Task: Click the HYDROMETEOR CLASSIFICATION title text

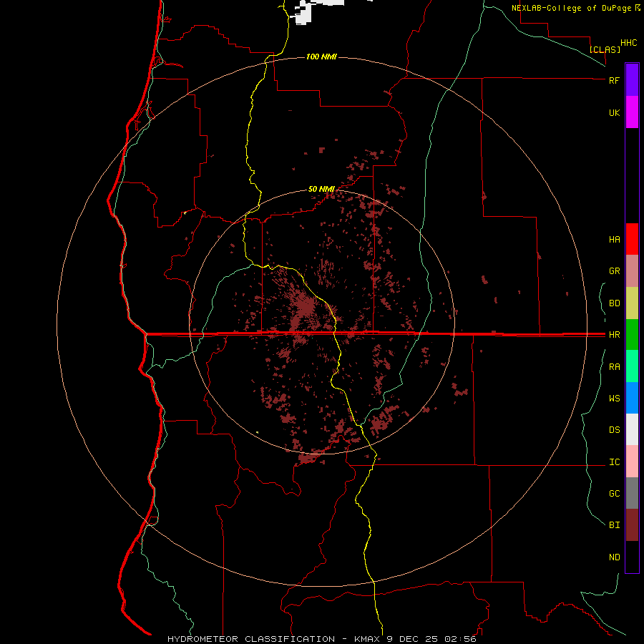Action: tap(251, 639)
